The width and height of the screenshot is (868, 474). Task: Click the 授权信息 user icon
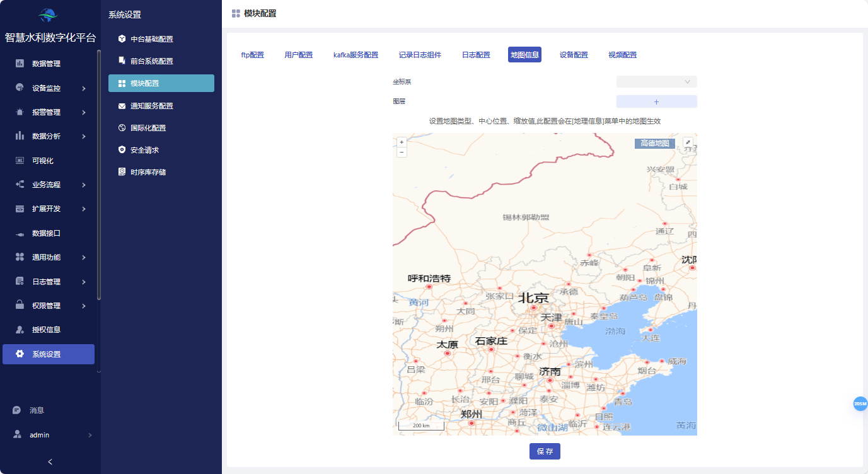click(x=20, y=330)
